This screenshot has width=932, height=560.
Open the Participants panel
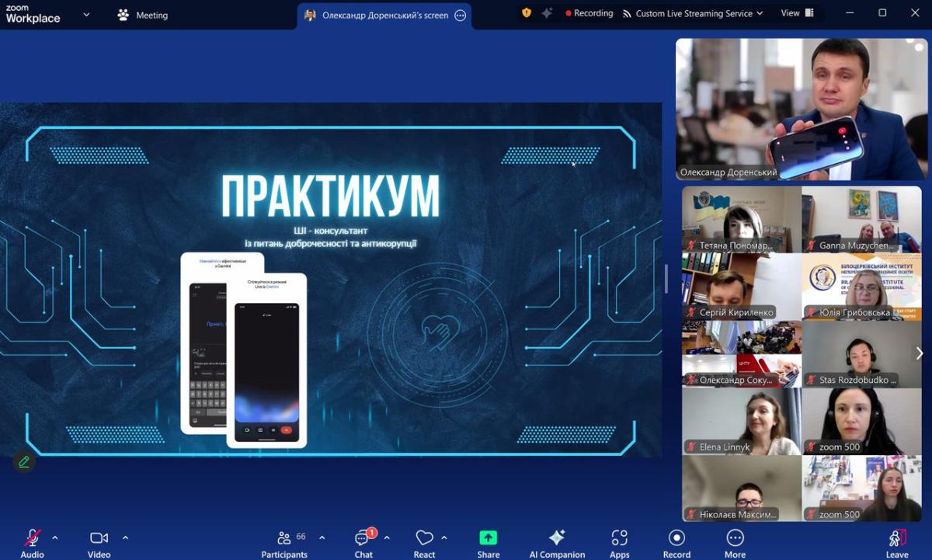coord(284,543)
